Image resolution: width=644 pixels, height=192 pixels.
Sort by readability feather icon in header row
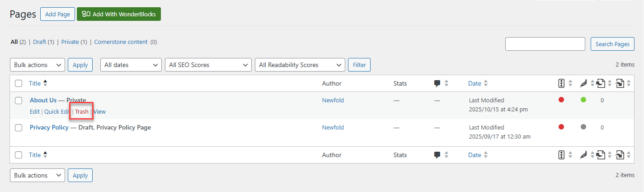(583, 83)
